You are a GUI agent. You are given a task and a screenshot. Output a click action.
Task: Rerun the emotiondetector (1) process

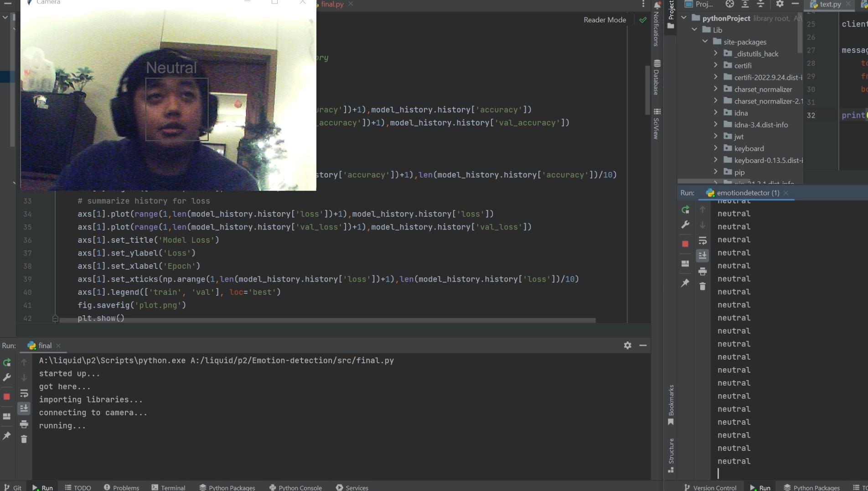coord(685,210)
